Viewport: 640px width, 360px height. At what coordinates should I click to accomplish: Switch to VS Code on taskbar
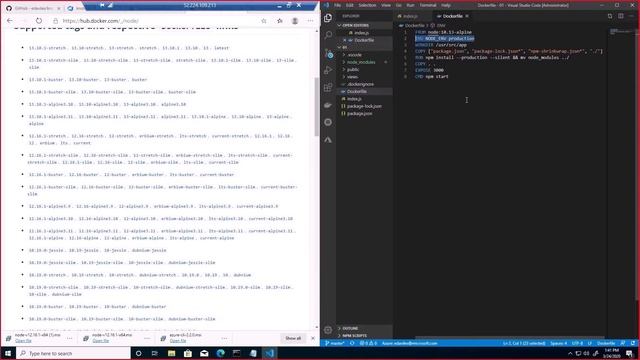269,353
